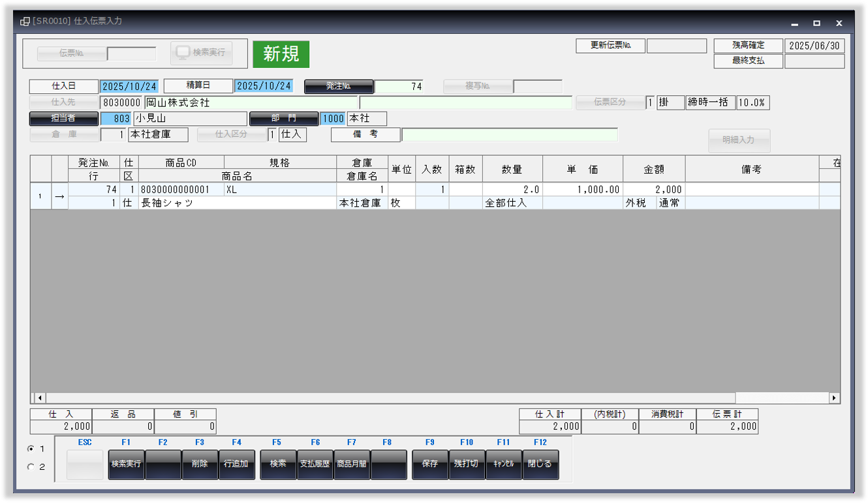
Task: Select the row arrow indicator in grid
Action: 59,196
